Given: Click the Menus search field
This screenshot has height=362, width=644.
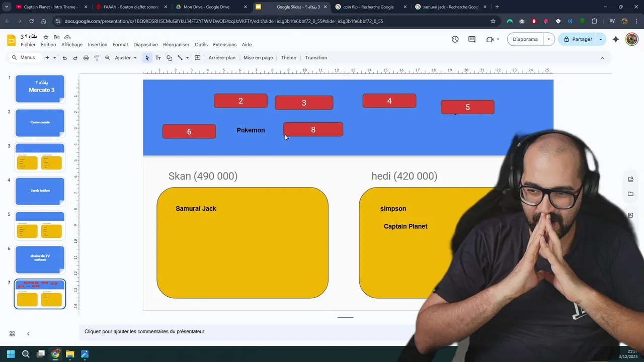Looking at the screenshot, I should [24, 58].
